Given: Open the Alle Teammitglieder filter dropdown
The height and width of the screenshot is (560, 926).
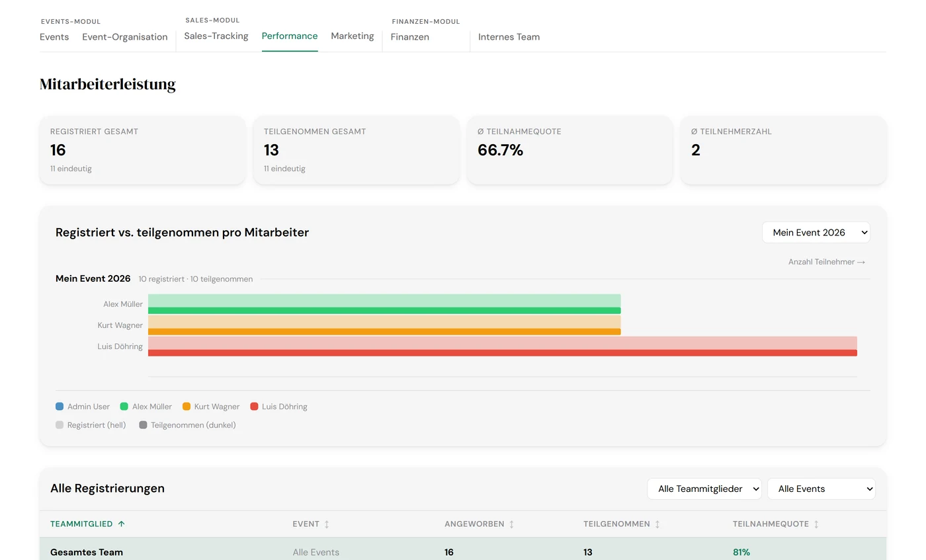Looking at the screenshot, I should [704, 489].
